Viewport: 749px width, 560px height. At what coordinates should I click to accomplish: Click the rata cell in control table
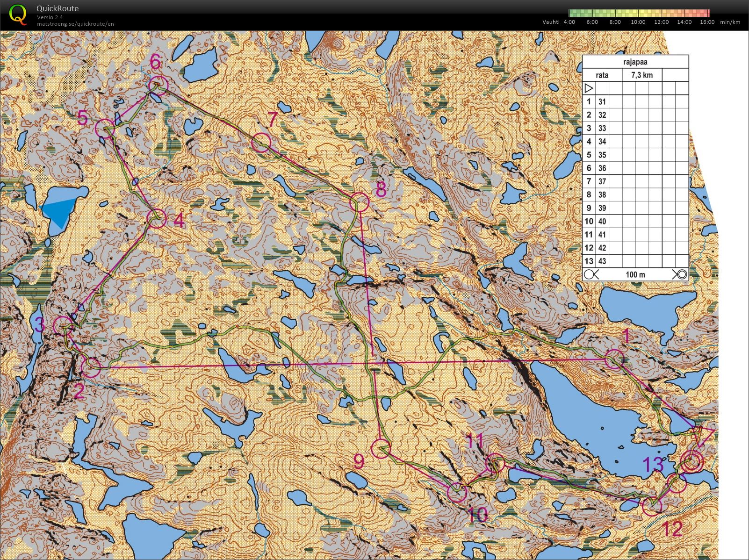tap(602, 75)
